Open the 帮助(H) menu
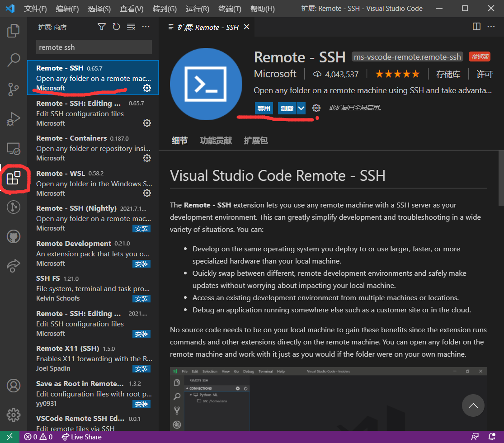The width and height of the screenshot is (504, 443). coord(262,9)
